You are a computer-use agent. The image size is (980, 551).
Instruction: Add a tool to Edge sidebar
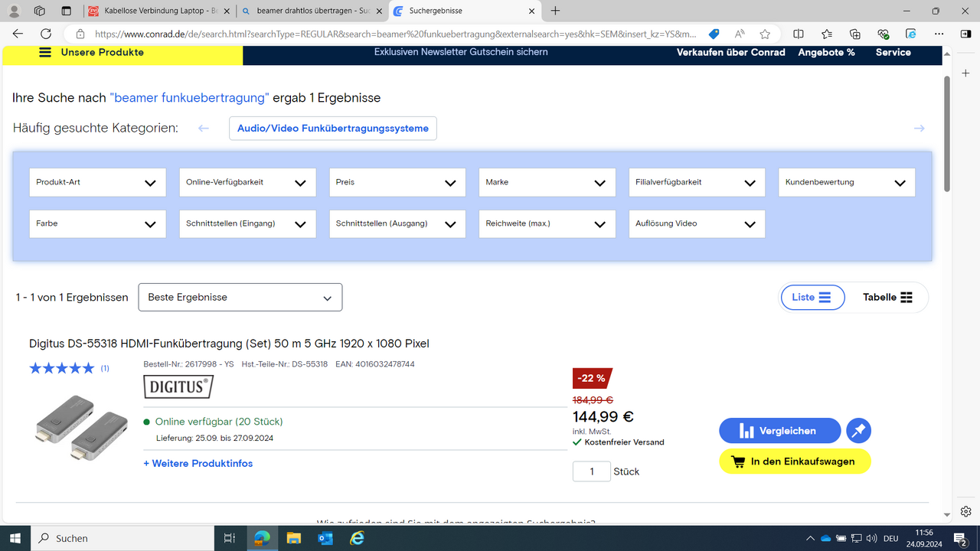click(965, 73)
